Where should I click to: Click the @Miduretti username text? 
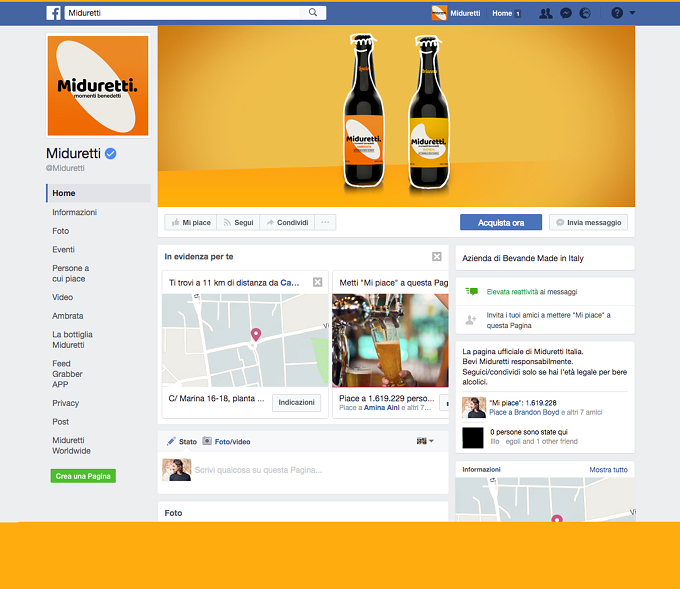[65, 168]
